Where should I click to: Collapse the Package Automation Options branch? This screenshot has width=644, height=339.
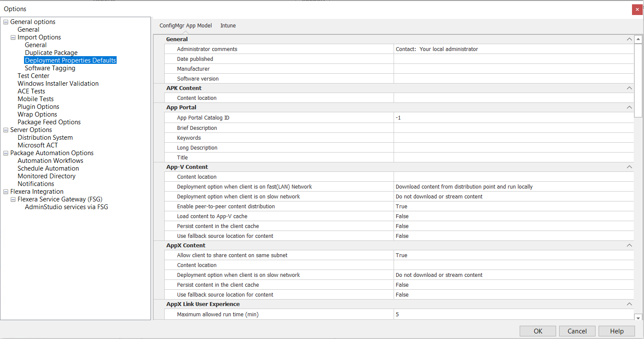[x=6, y=153]
